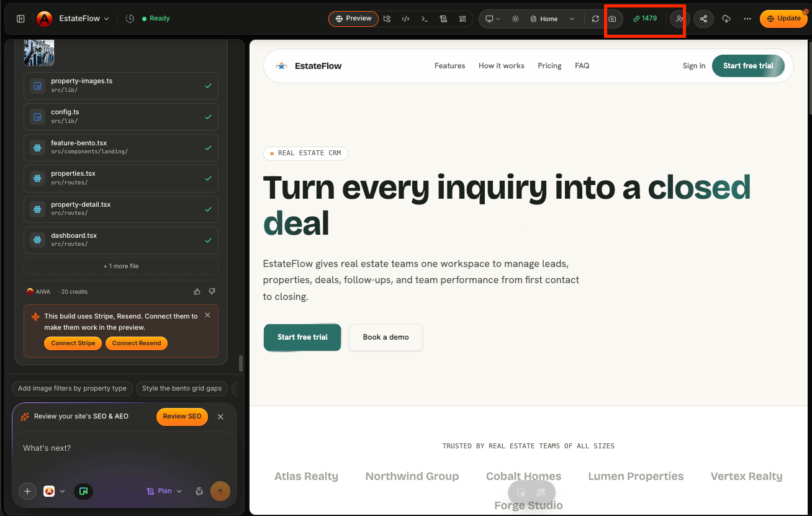Screen dimensions: 812x516
Task: Open the Plan mode dropdown
Action: 165,491
